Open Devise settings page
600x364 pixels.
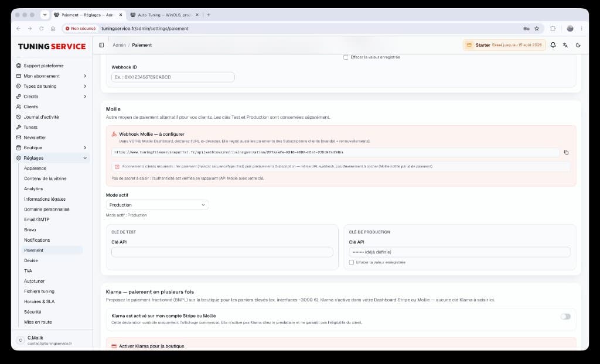pyautogui.click(x=31, y=261)
